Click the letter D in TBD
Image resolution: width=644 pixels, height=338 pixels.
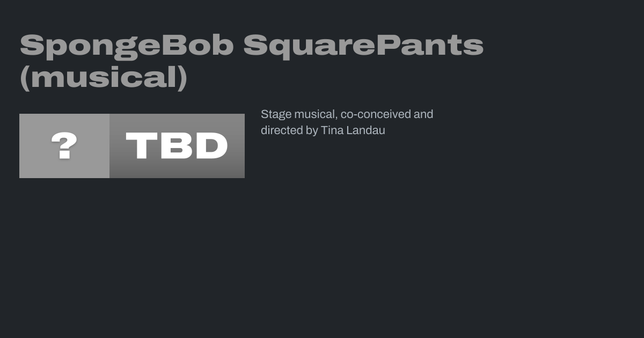click(212, 146)
